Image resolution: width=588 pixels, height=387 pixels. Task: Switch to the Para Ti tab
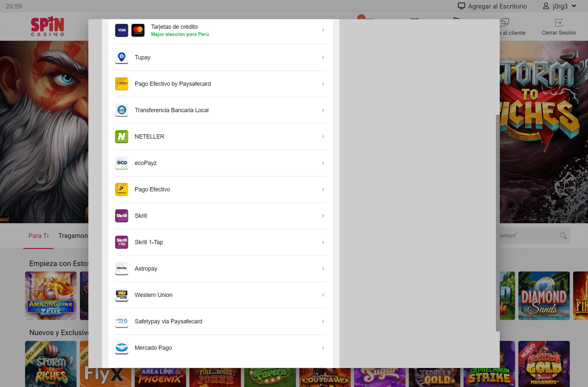pyautogui.click(x=38, y=236)
